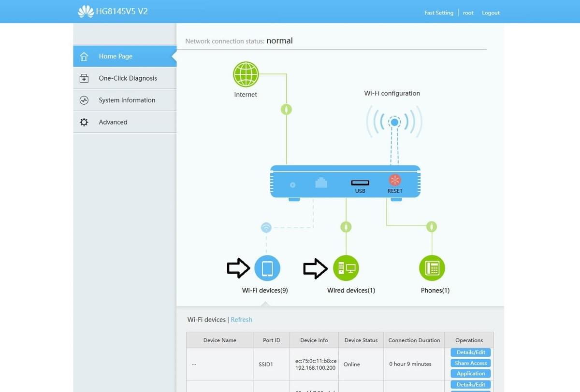This screenshot has width=580, height=392.
Task: Log out using the Logout link
Action: (x=491, y=13)
